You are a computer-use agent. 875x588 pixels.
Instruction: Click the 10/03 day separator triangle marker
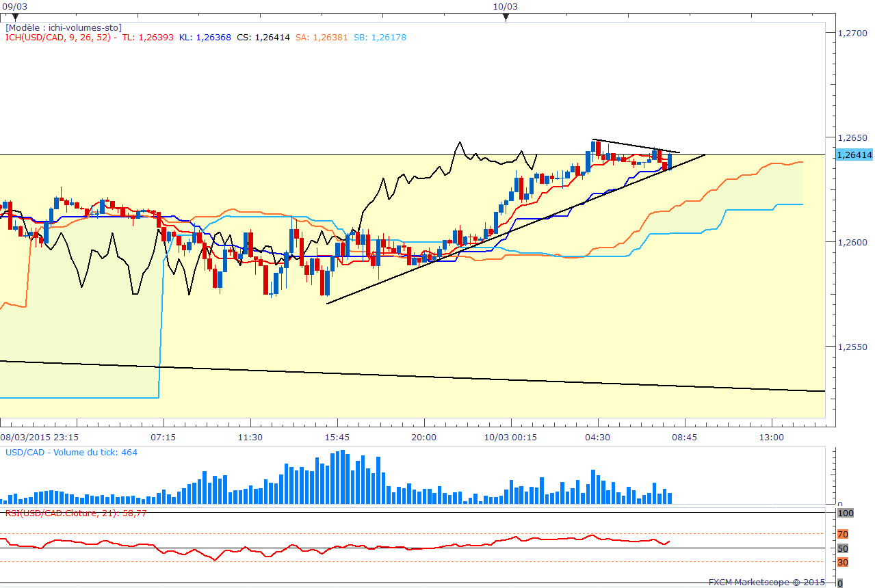506,17
